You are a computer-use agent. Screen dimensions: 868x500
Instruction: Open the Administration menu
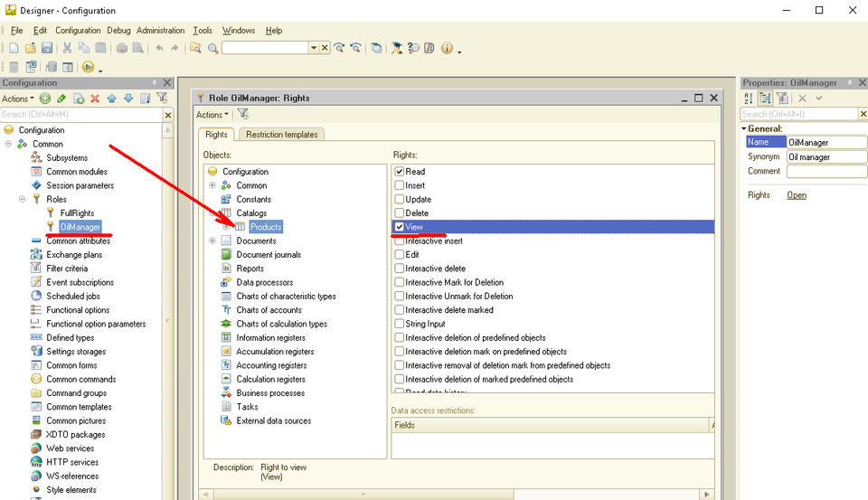[x=160, y=31]
